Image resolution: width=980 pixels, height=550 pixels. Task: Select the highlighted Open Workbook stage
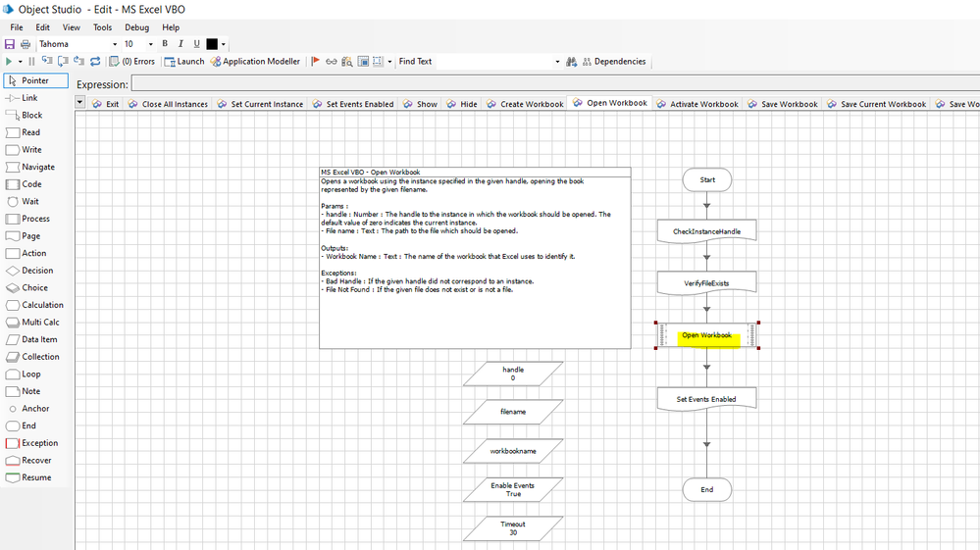coord(707,335)
